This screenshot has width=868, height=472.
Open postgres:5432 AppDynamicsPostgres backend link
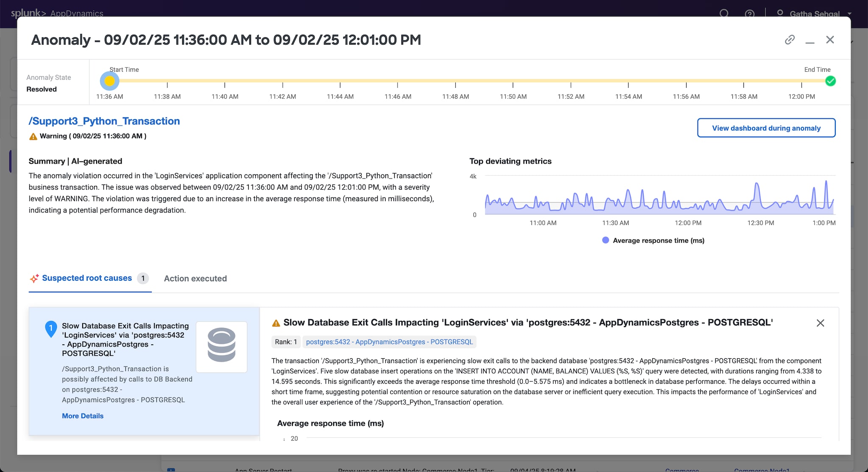[389, 342]
